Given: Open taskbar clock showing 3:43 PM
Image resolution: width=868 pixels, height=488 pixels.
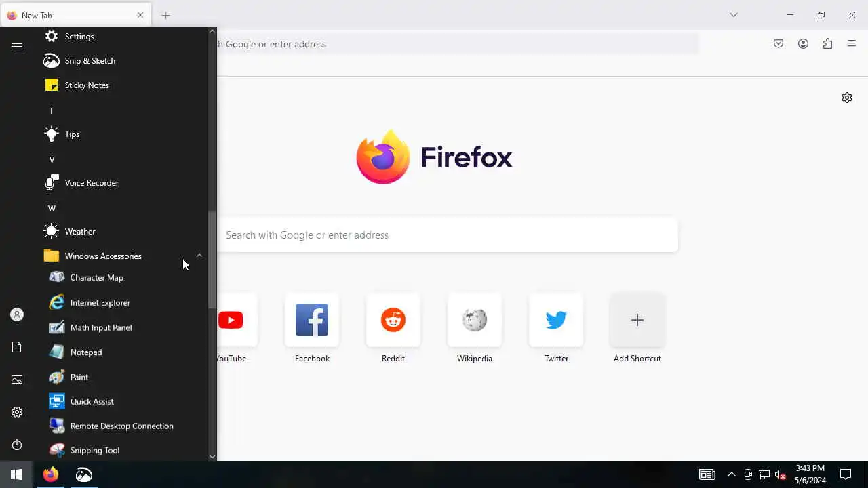Looking at the screenshot, I should (810, 474).
